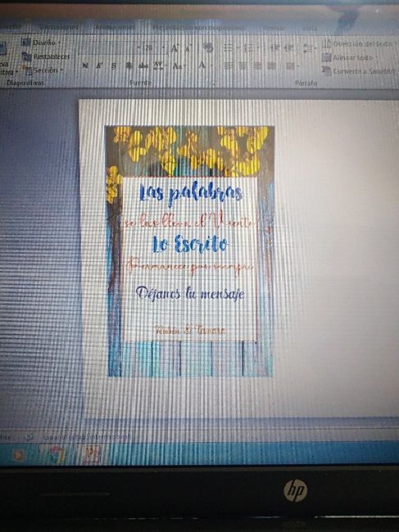
Task: Open Alinear texto menu
Action: [x=350, y=57]
